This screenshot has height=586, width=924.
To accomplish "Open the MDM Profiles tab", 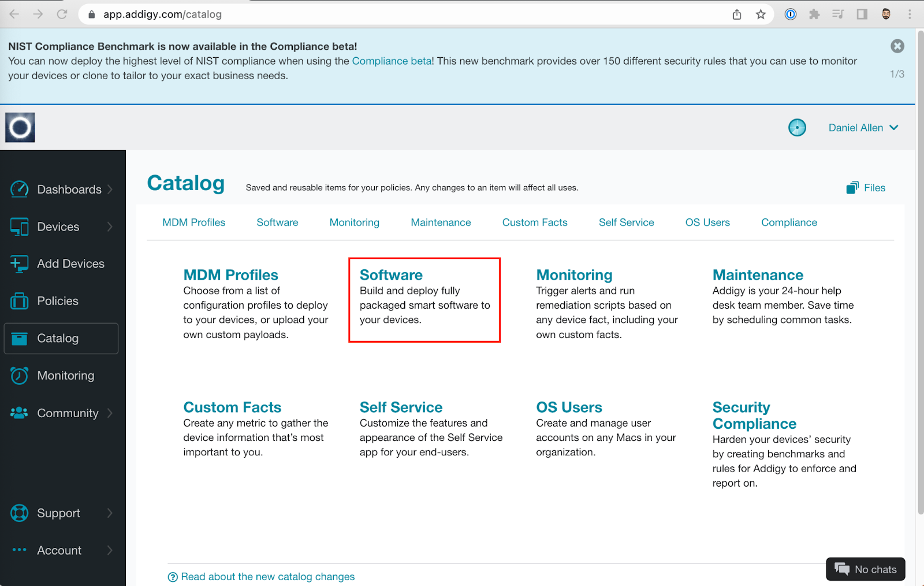I will point(194,222).
